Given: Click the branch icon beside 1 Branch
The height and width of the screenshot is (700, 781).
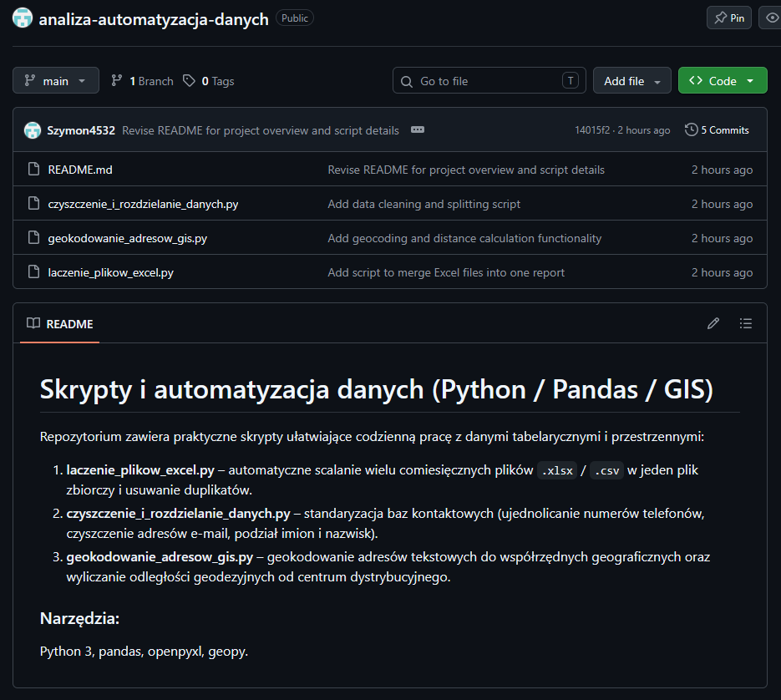Looking at the screenshot, I should 117,81.
